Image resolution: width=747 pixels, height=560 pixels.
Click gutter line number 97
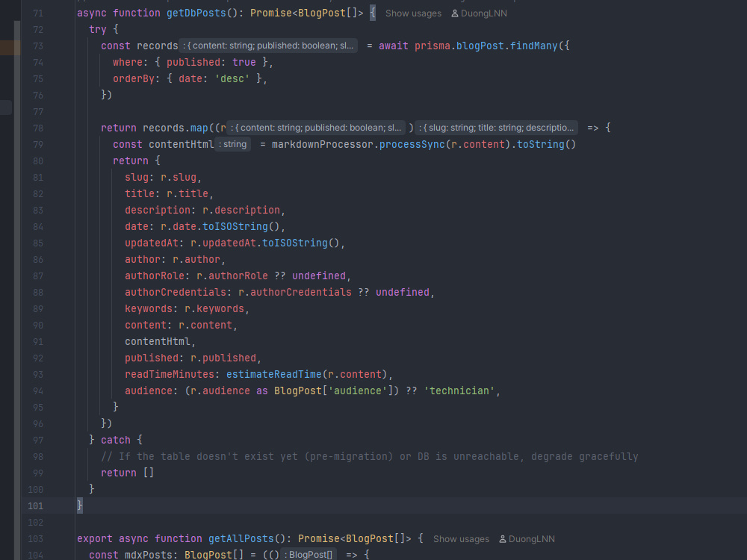(38, 440)
